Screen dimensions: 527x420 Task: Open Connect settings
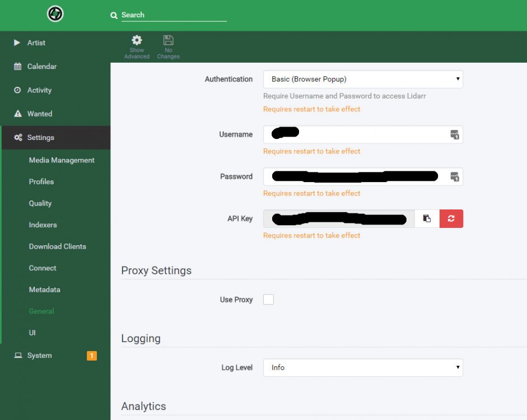pyautogui.click(x=43, y=268)
